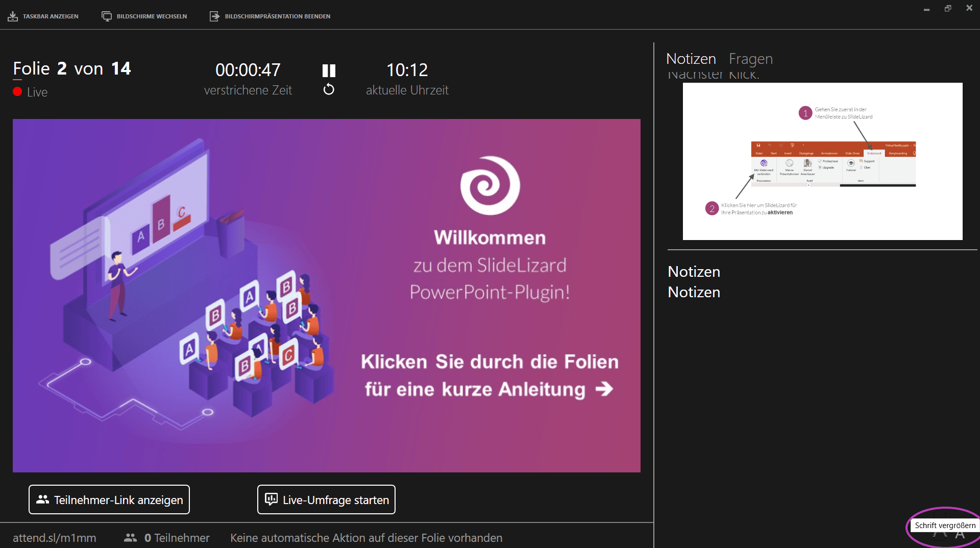The image size is (980, 548).
Task: Pause the elapsed time counter
Action: [329, 70]
